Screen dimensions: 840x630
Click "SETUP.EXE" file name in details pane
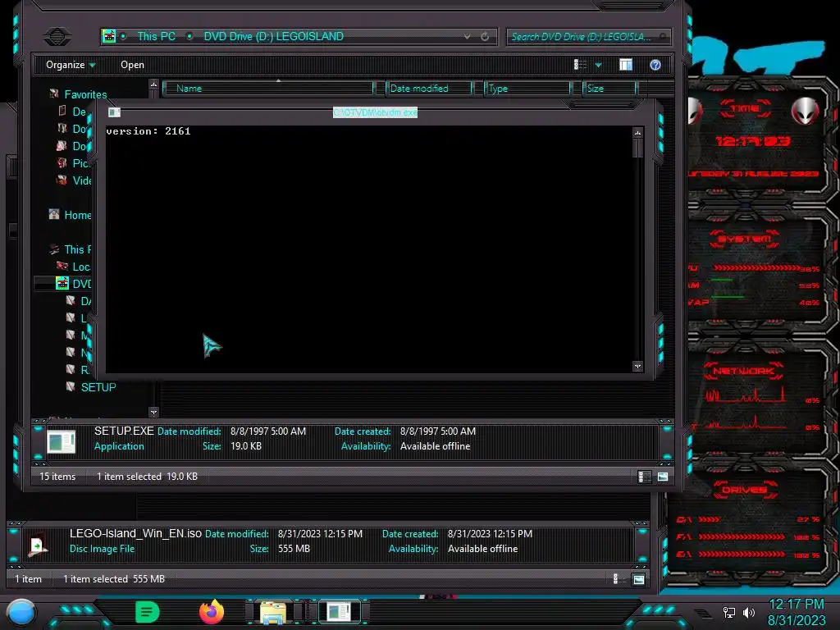[124, 431]
